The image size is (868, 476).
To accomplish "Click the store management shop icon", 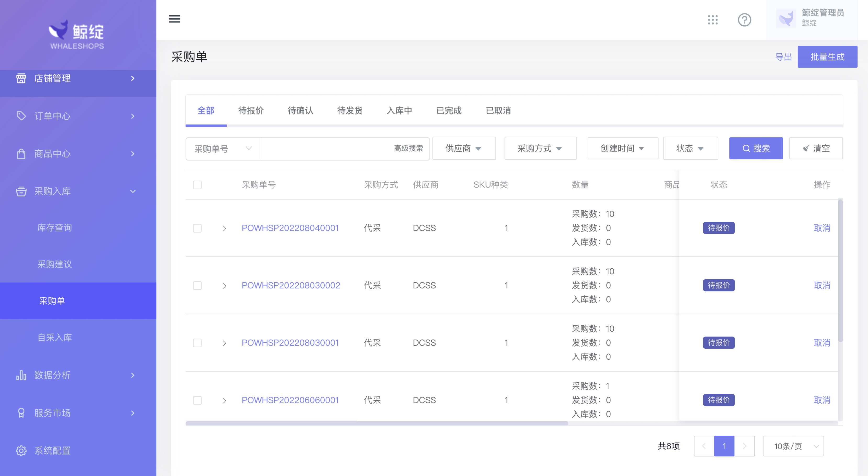I will coord(21,78).
